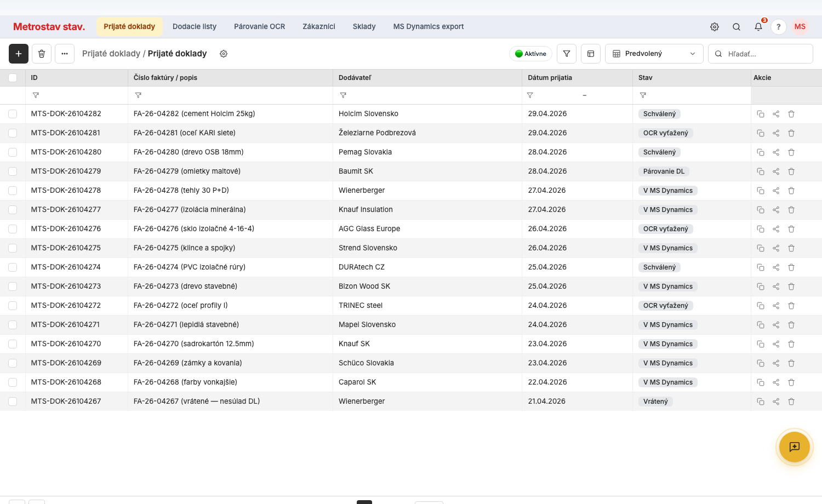Copy row MTS-DOK-26104279
The image size is (822, 504).
click(x=761, y=171)
